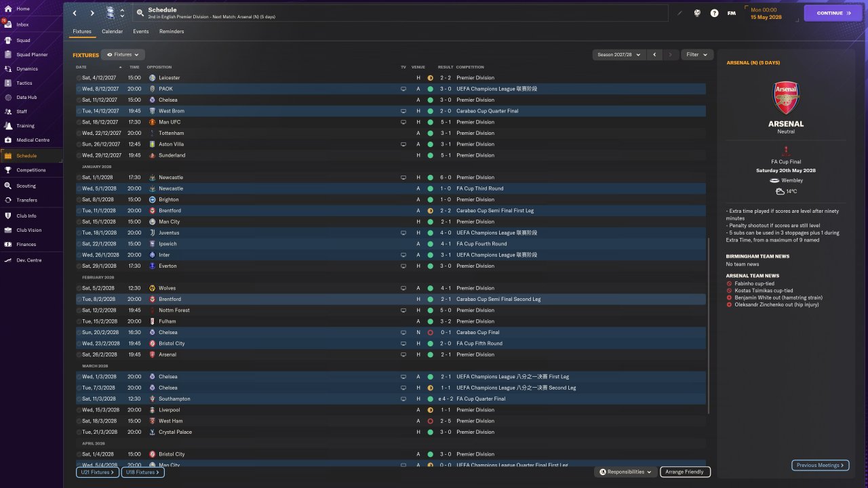868x488 pixels.
Task: Open the Data Hub
Action: 31,97
